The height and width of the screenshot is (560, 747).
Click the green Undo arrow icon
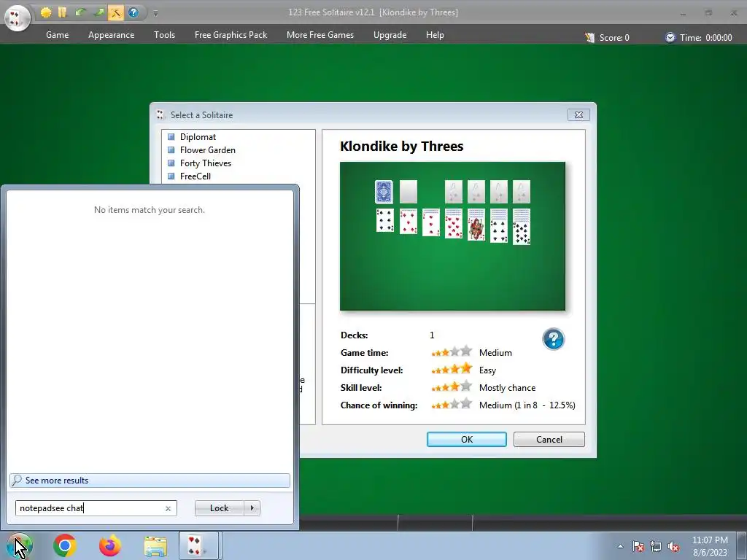[x=80, y=12]
